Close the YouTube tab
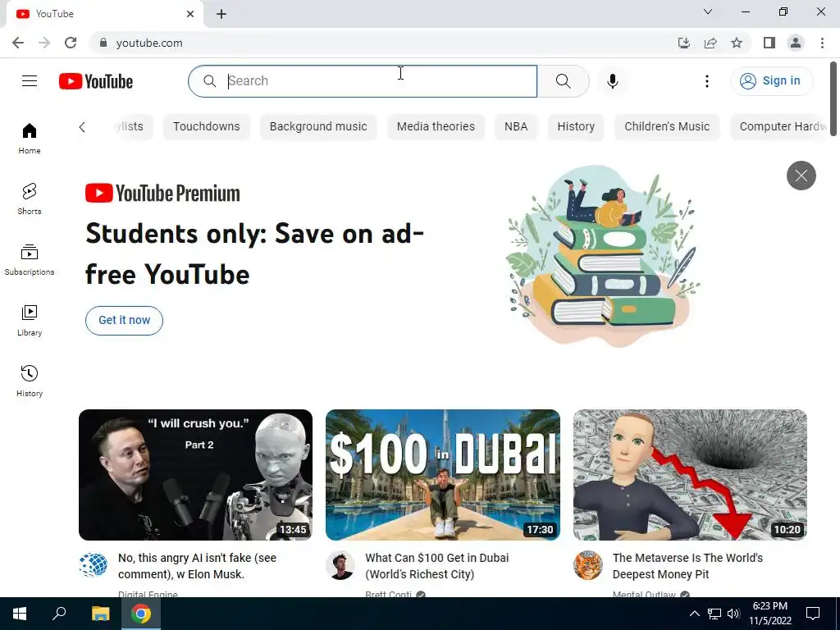The image size is (840, 630). [x=190, y=14]
